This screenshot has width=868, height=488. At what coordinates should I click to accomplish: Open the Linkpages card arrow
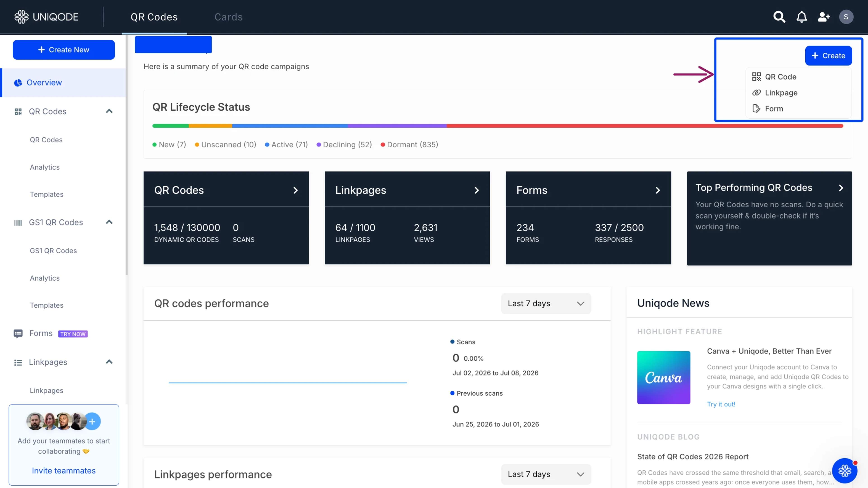(x=476, y=190)
